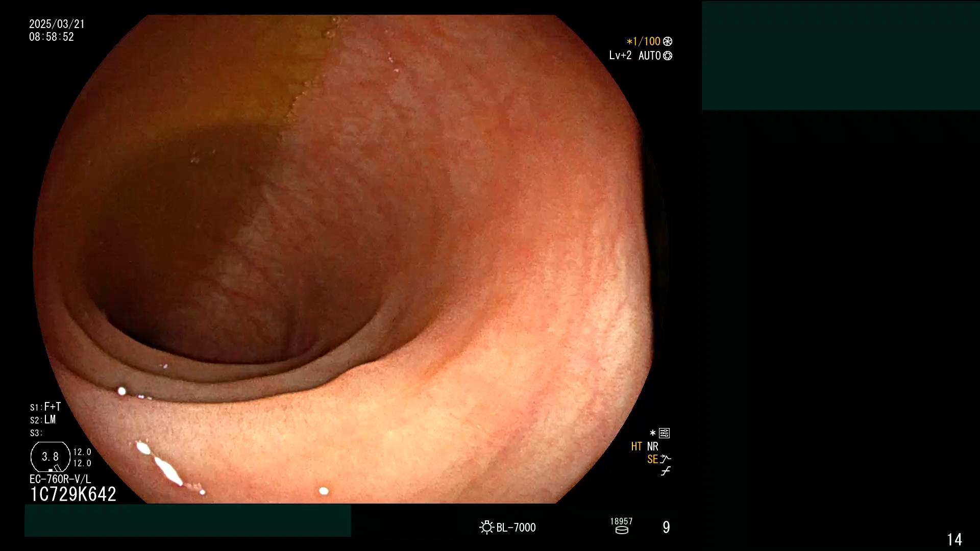Click the endoscopic colon lumen image
The width and height of the screenshot is (980, 551).
(x=350, y=259)
